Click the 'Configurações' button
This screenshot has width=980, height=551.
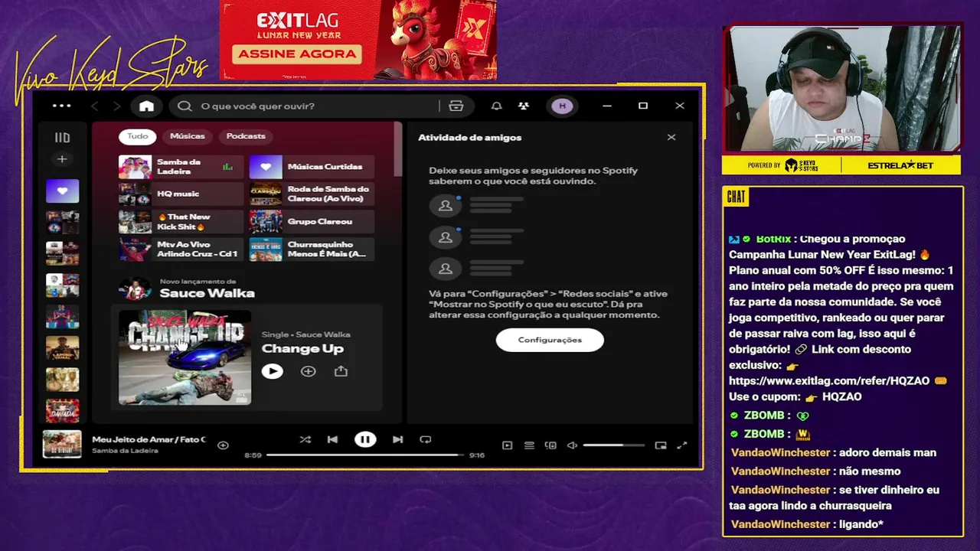coord(550,340)
